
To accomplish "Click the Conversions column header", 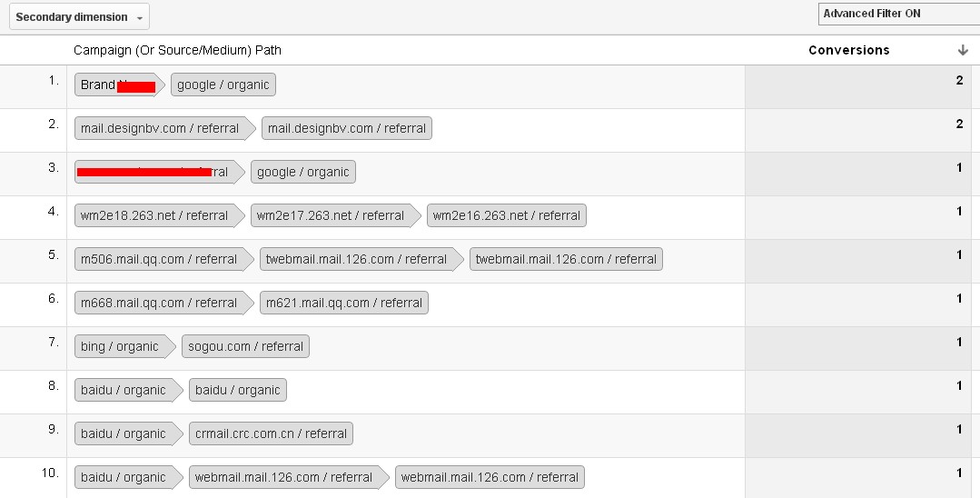I will click(848, 50).
